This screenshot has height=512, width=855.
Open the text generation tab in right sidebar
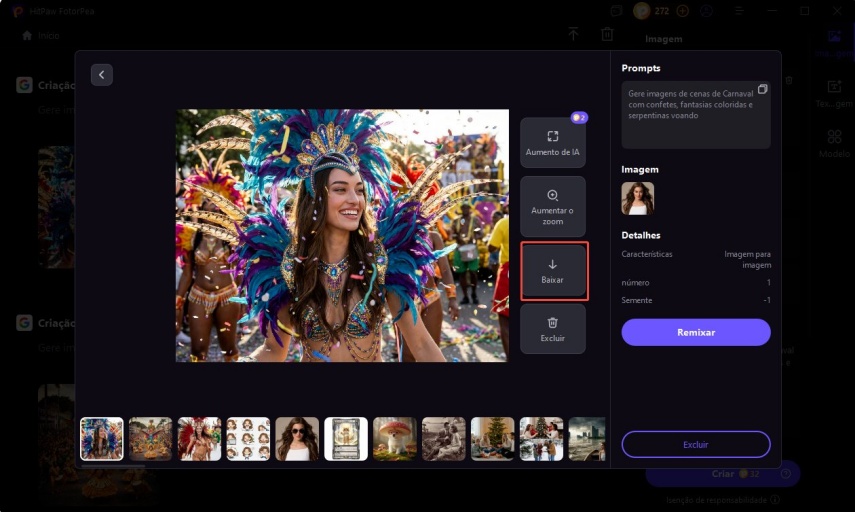pyautogui.click(x=834, y=94)
